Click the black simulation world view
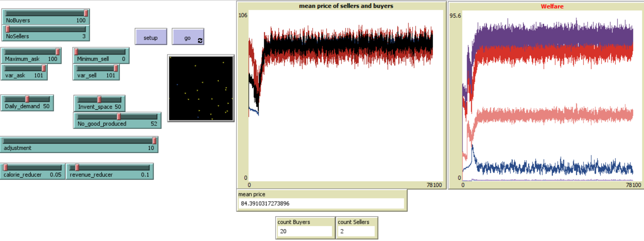The height and width of the screenshot is (241, 644). (x=201, y=88)
